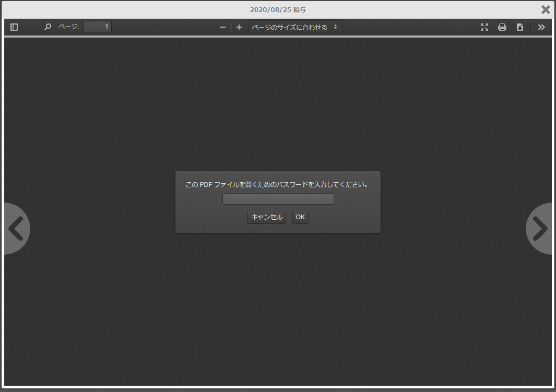Open the tools menu (double chevron)
The height and width of the screenshot is (392, 556).
tap(541, 27)
